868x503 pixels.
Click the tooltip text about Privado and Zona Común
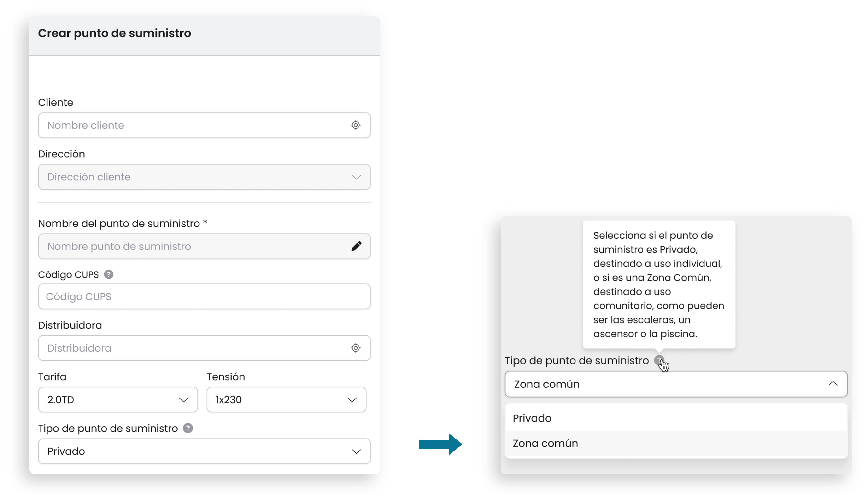(659, 284)
